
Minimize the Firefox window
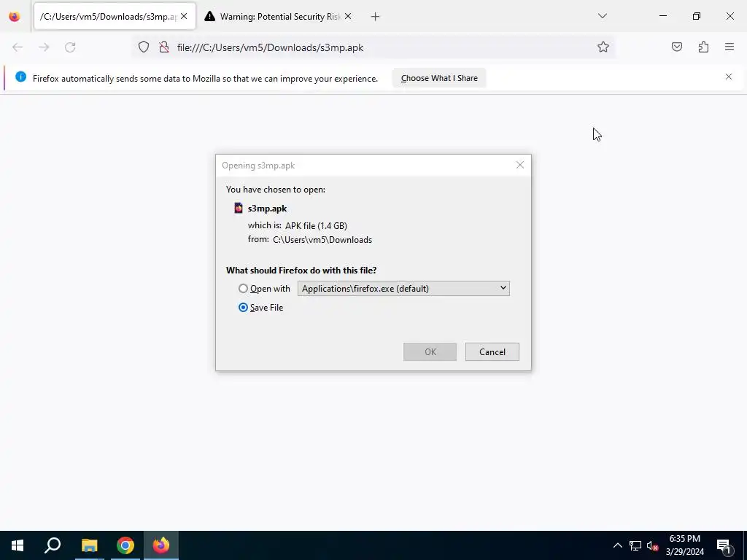(x=662, y=16)
